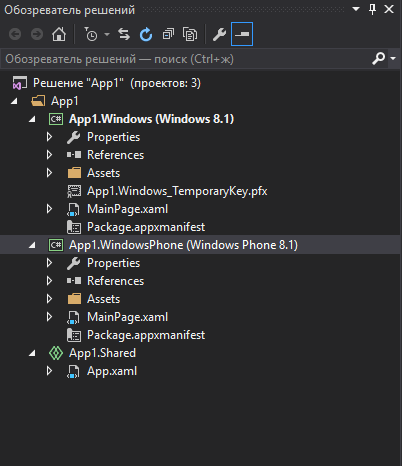Click References icon under App1.WindowsPhone
The height and width of the screenshot is (466, 402).
click(74, 281)
